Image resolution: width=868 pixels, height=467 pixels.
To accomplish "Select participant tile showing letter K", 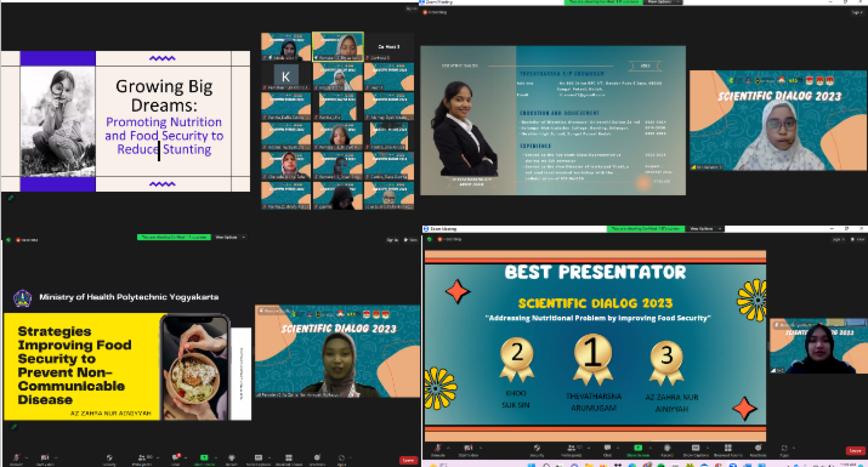I will pos(286,77).
